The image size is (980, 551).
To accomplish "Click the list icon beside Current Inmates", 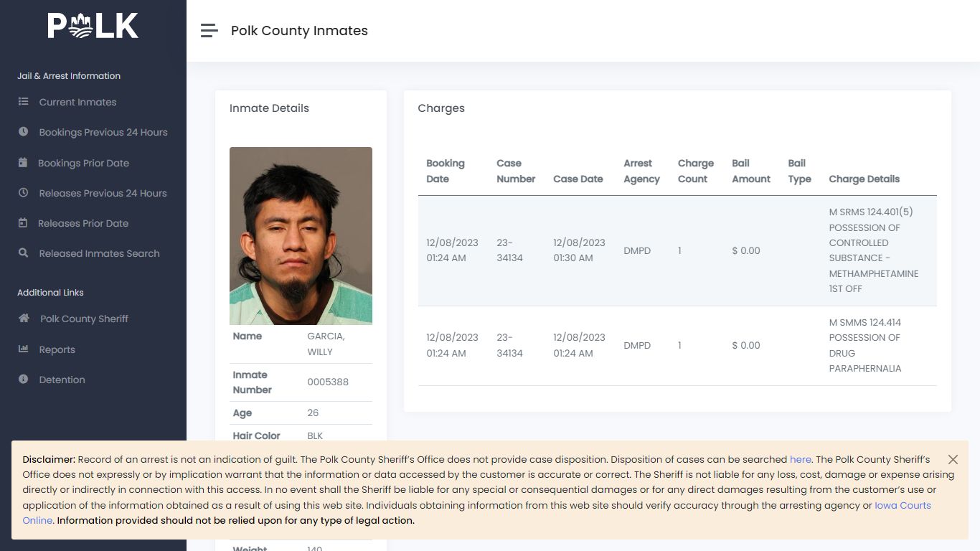I will point(23,102).
